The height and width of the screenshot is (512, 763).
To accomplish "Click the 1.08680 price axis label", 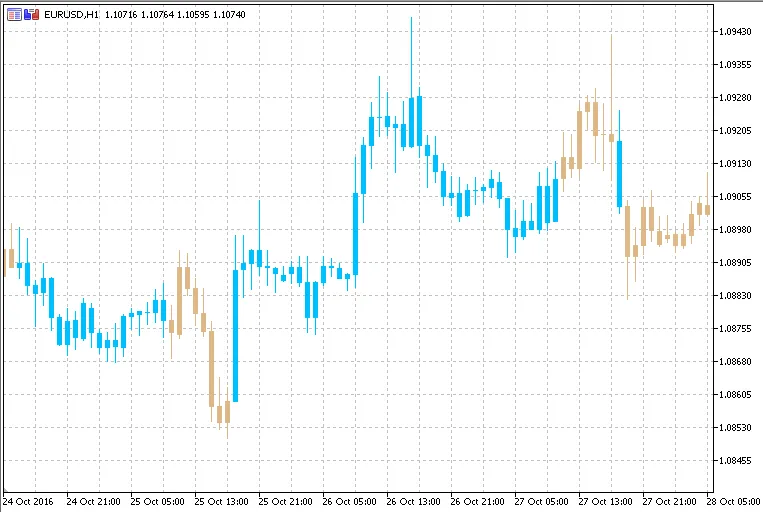I will point(735,361).
